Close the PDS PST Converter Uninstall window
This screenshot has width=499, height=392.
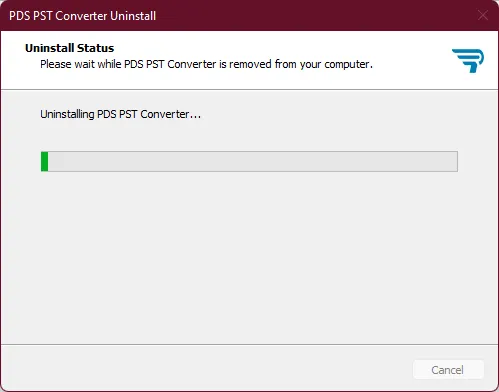[483, 15]
